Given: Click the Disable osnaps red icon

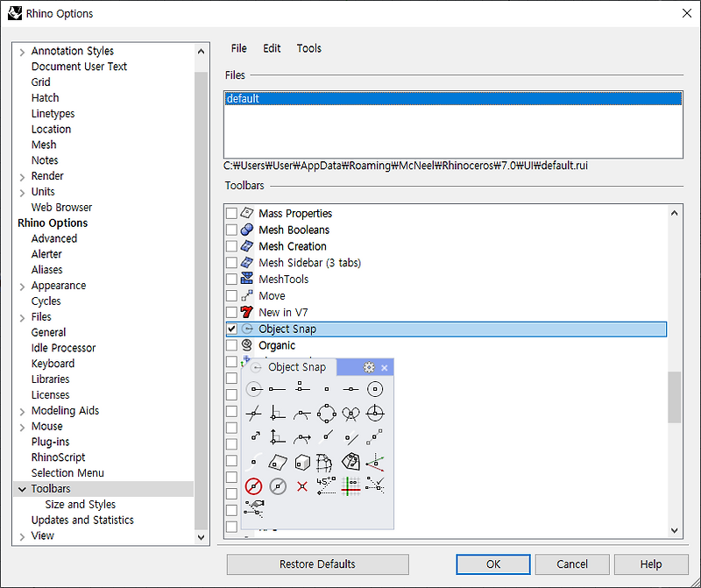Looking at the screenshot, I should coord(253,485).
